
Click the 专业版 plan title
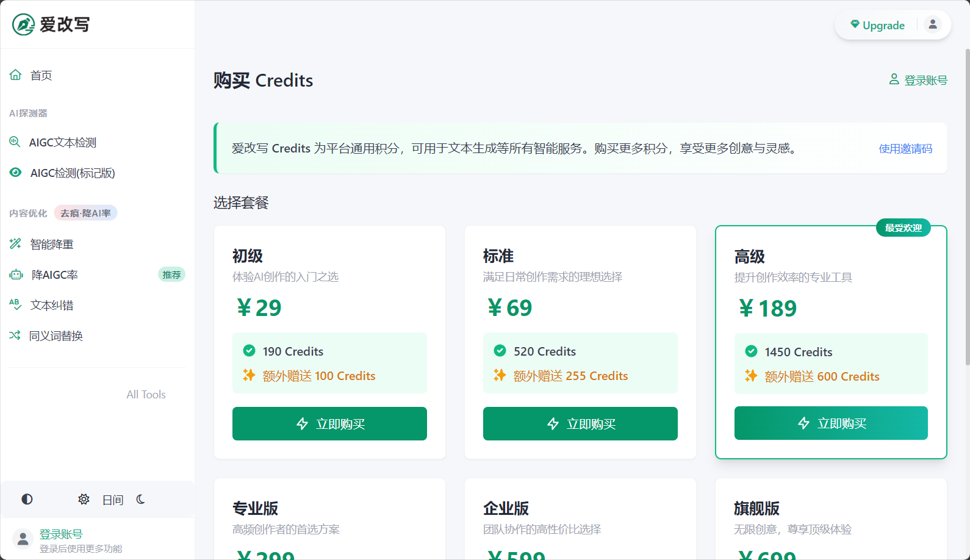click(x=255, y=508)
